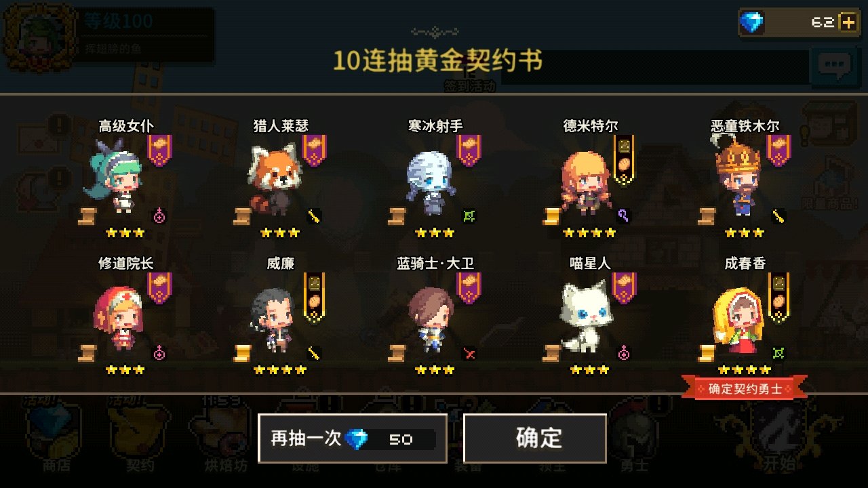Screen dimensions: 868x488
Task: Click the crossed swords icon beside 蓝骑士·大卫
Action: pos(469,353)
